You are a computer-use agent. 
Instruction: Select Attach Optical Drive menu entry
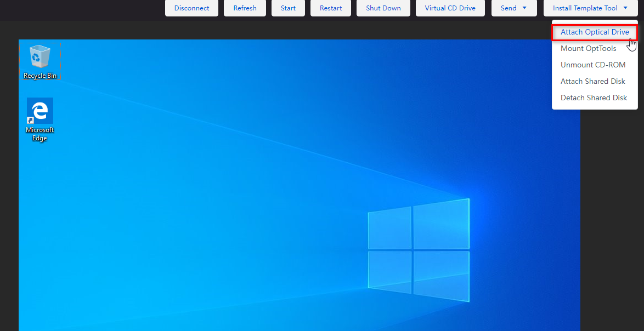(594, 32)
